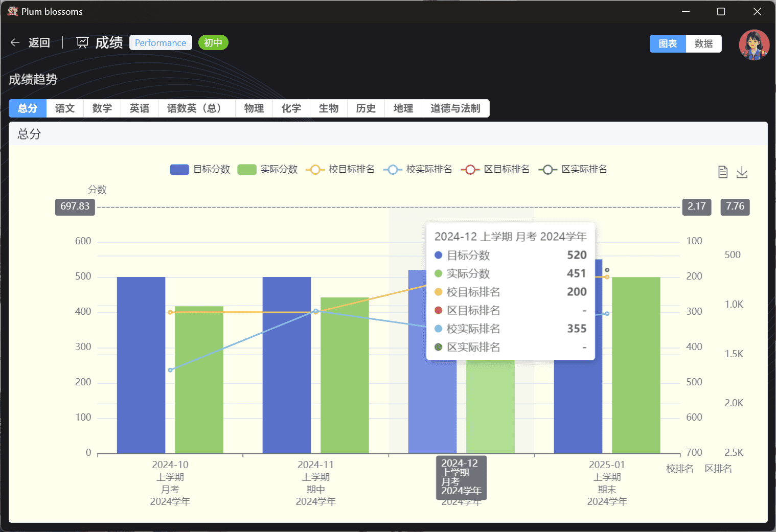Toggle 目标分数 legend series
This screenshot has width=776, height=532.
[x=200, y=170]
